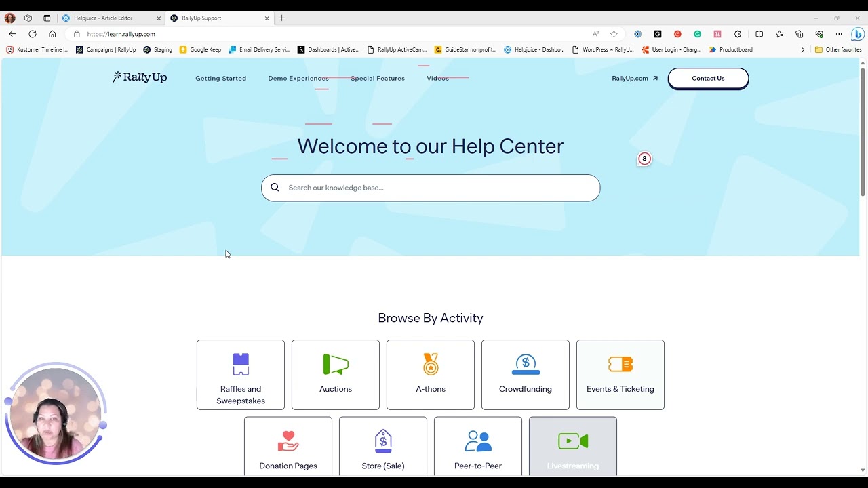Click the presenter webcam thumbnail
This screenshot has height=488, width=868.
[55, 413]
